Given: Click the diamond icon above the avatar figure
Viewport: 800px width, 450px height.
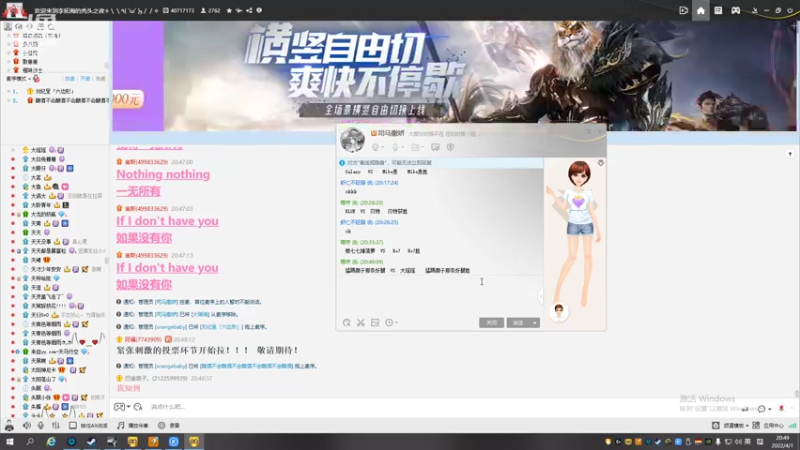Looking at the screenshot, I should point(601,163).
